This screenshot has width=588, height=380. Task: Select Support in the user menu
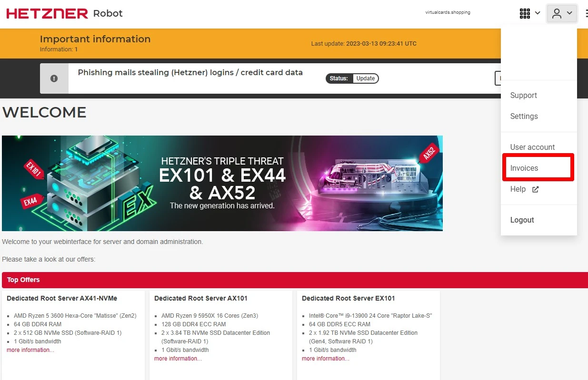[x=523, y=95]
